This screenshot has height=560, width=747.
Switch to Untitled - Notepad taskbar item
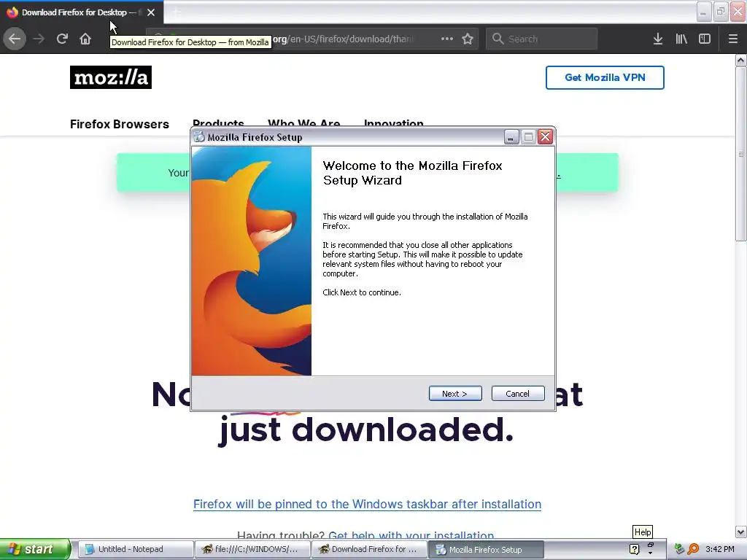point(135,549)
